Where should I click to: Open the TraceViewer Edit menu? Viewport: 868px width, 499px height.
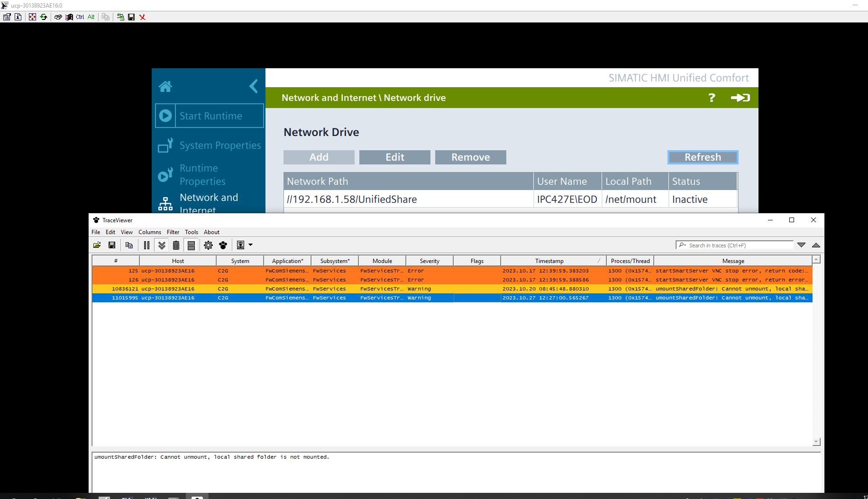coord(110,232)
